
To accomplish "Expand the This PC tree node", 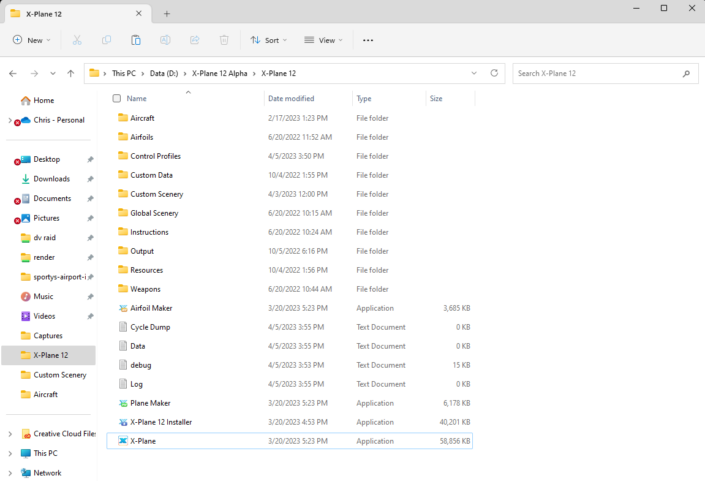I will click(10, 453).
